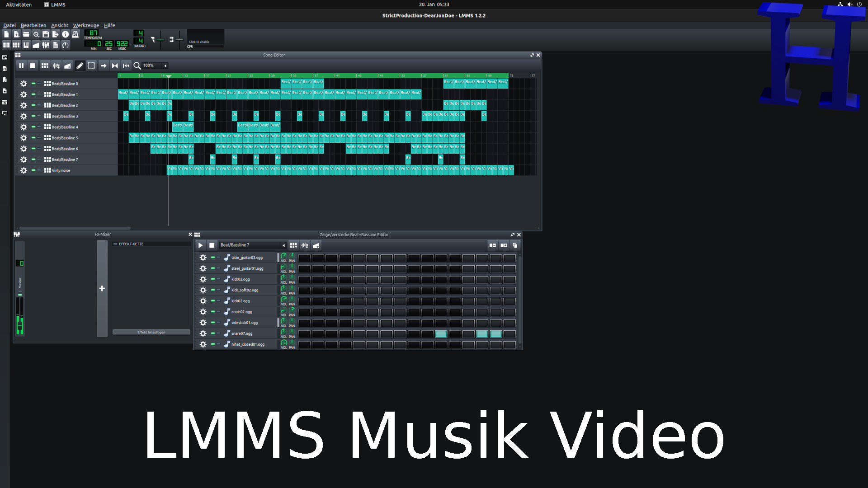
Task: Open new-from-template dropdown icon
Action: point(16,34)
